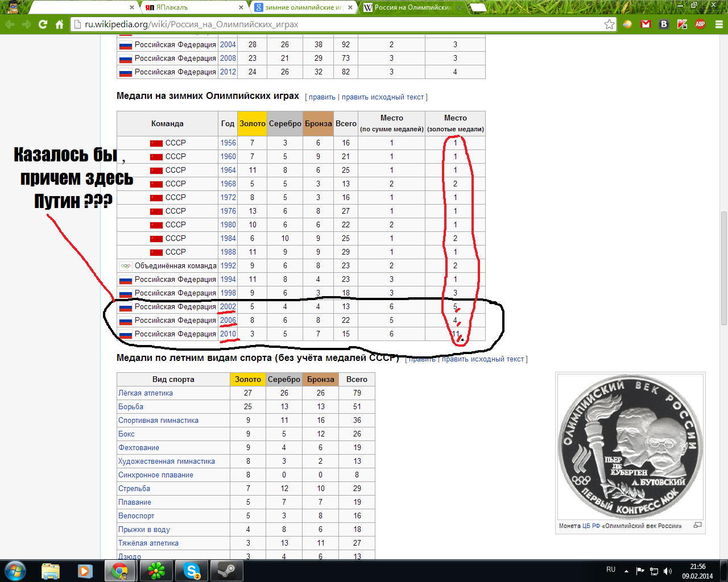Click the browser forward arrow

pyautogui.click(x=26, y=24)
